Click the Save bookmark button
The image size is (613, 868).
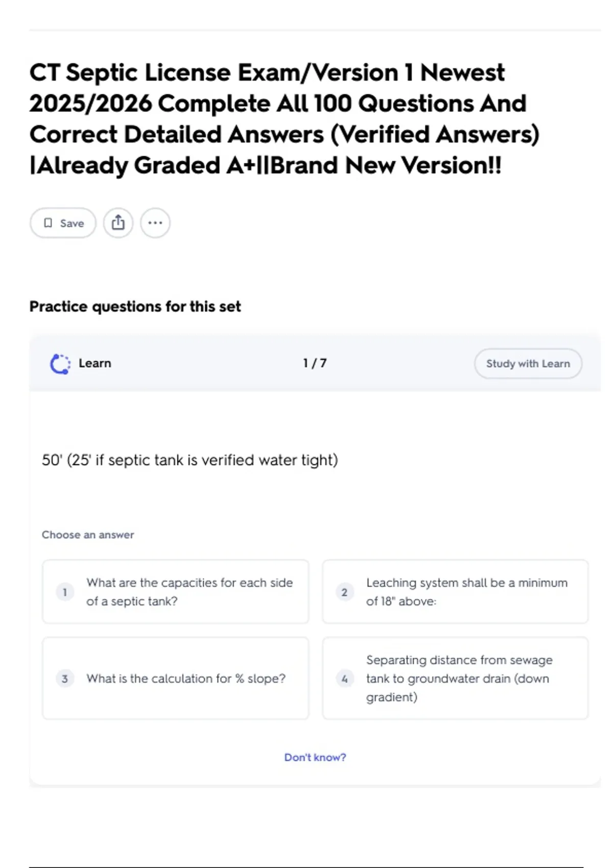pyautogui.click(x=63, y=223)
